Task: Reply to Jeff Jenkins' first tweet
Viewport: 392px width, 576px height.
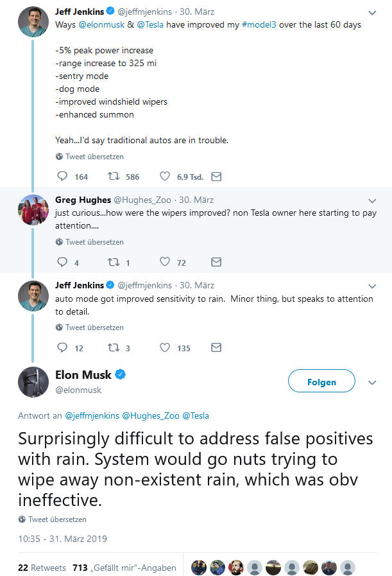Action: click(62, 176)
